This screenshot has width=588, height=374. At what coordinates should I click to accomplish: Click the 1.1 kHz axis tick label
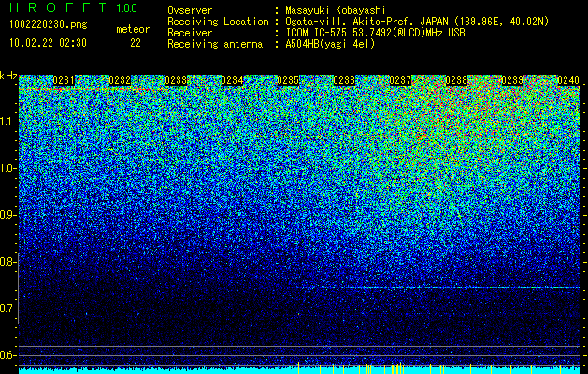[x=7, y=122]
